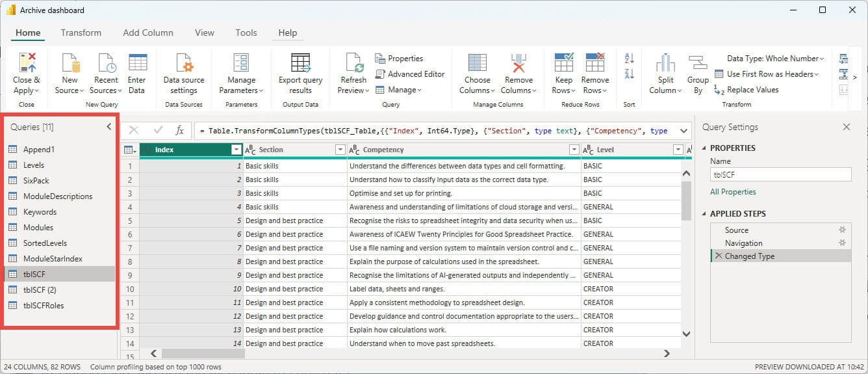Click the horizontal scrollbar thumb
Image resolution: width=868 pixels, height=374 pixels.
click(x=203, y=353)
